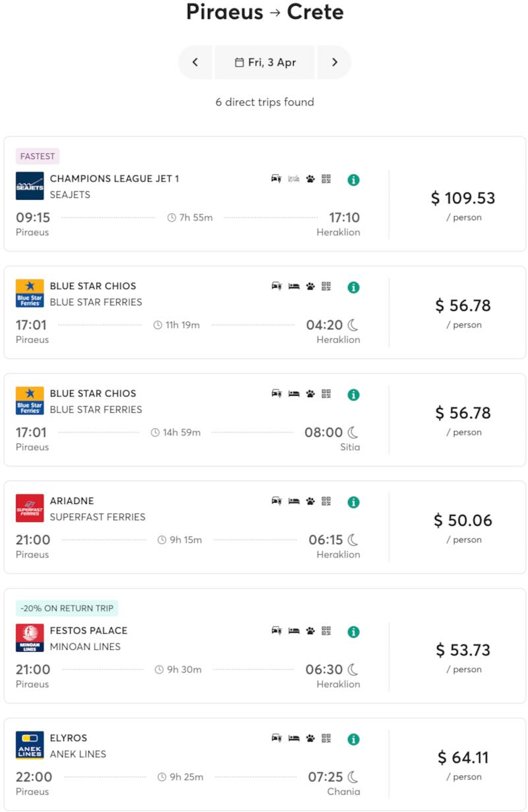Click the green info icon for Elyros
Image resolution: width=528 pixels, height=812 pixels.
tap(354, 739)
